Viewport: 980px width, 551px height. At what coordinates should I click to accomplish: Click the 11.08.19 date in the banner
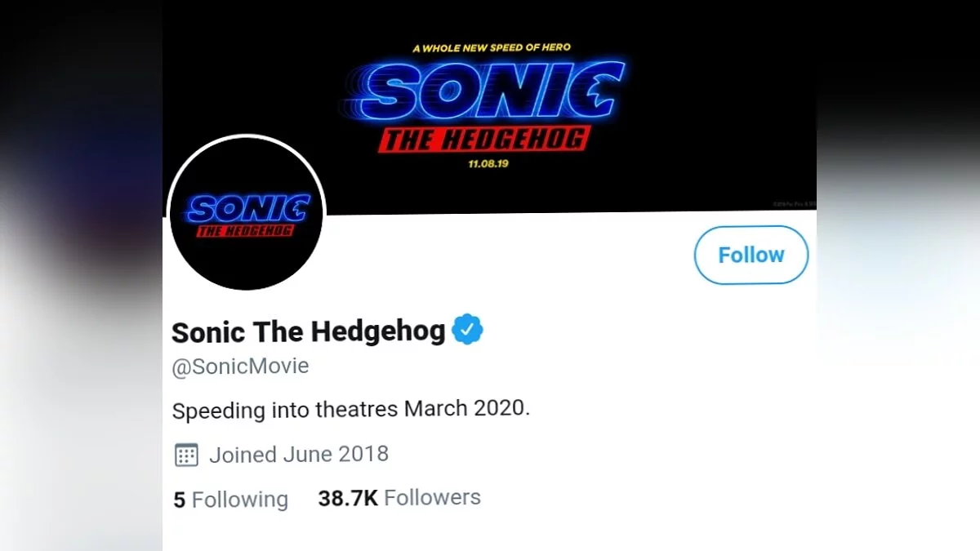[489, 164]
